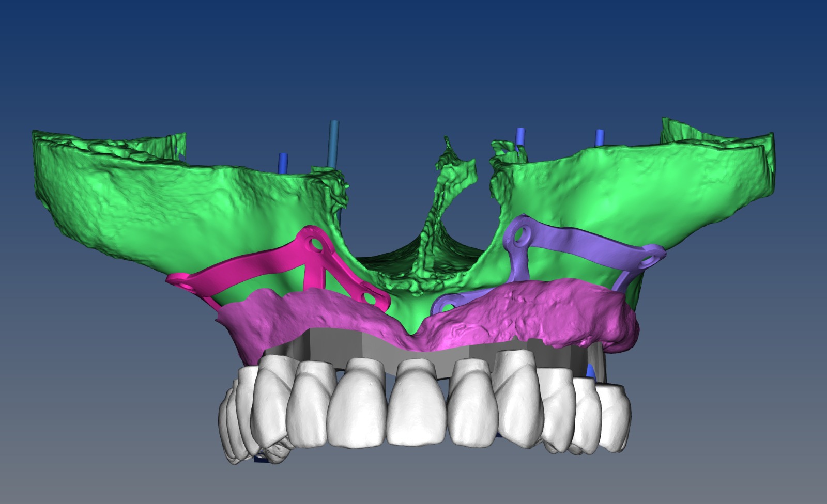Click the tall blue implant pin
This screenshot has height=504, width=827.
334,145
